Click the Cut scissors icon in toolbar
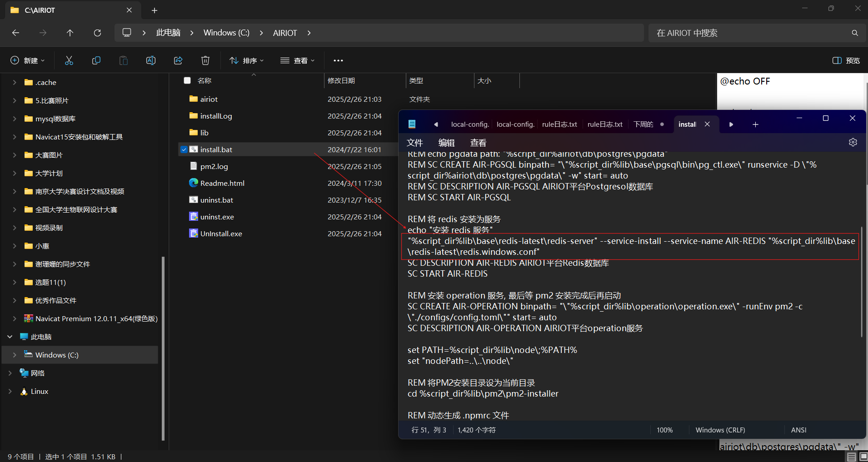 [69, 60]
